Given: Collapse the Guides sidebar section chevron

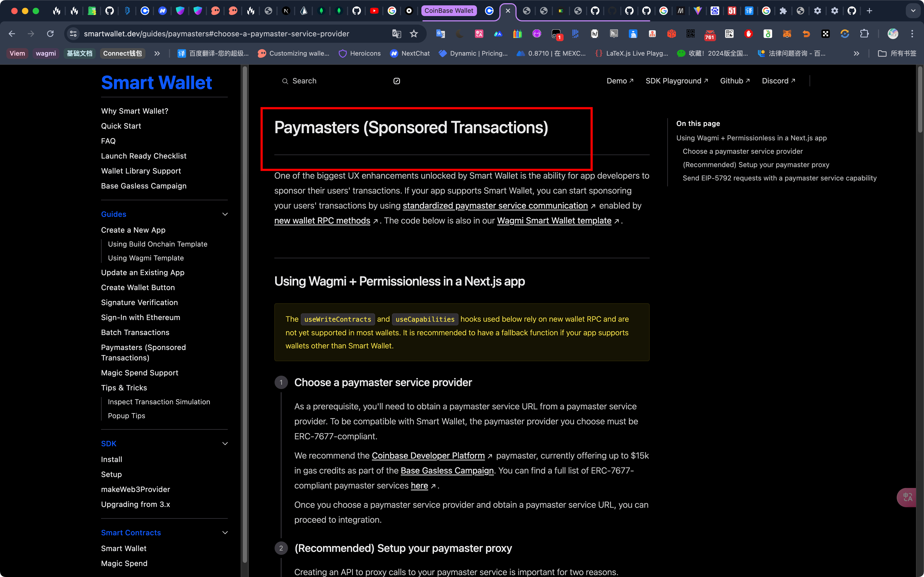Looking at the screenshot, I should point(225,214).
